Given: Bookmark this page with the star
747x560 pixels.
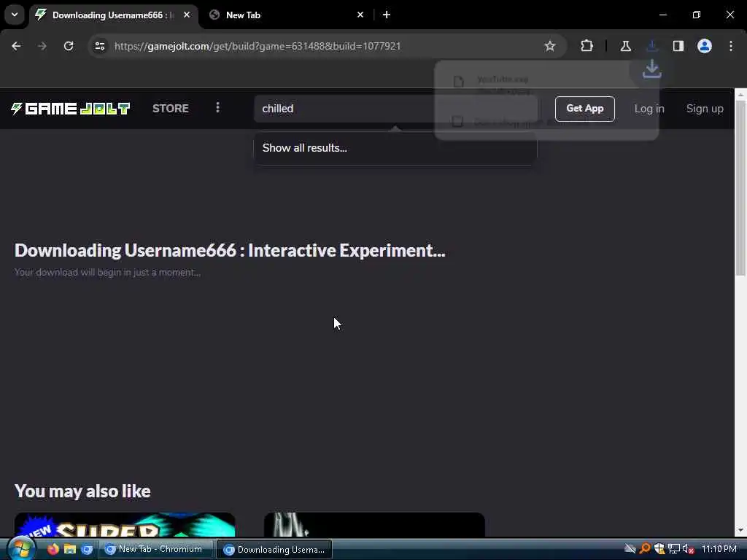Looking at the screenshot, I should tap(550, 46).
